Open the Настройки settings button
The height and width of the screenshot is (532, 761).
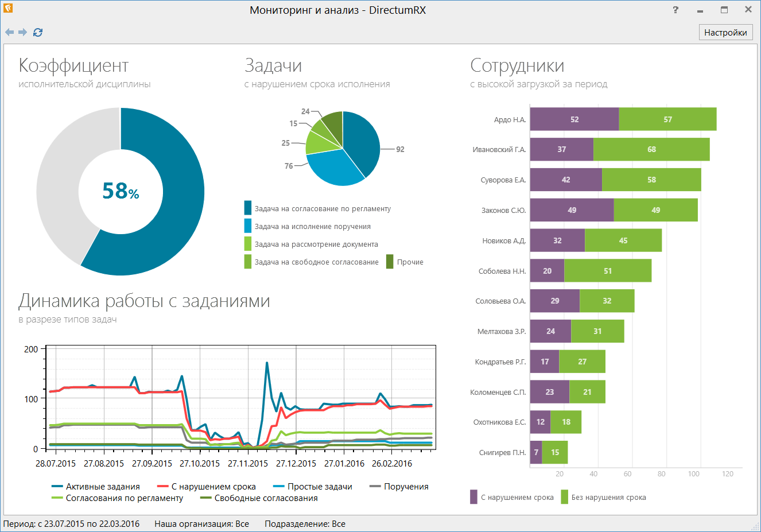pyautogui.click(x=725, y=33)
